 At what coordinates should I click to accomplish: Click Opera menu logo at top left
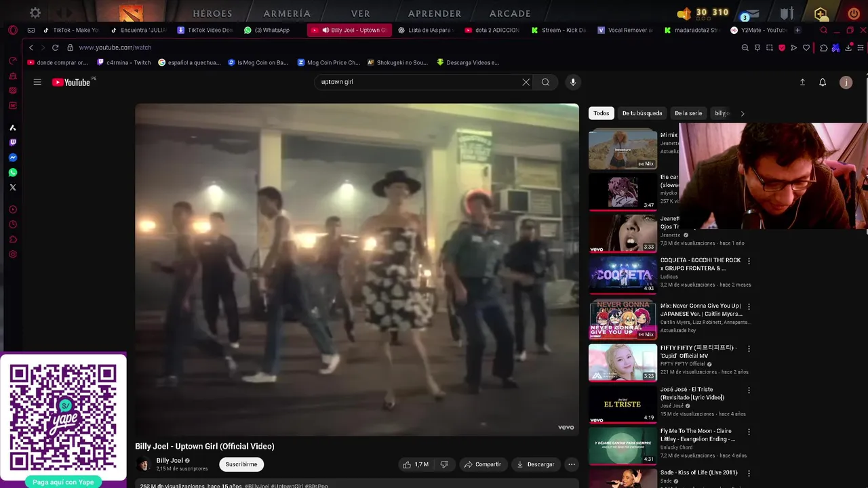12,30
